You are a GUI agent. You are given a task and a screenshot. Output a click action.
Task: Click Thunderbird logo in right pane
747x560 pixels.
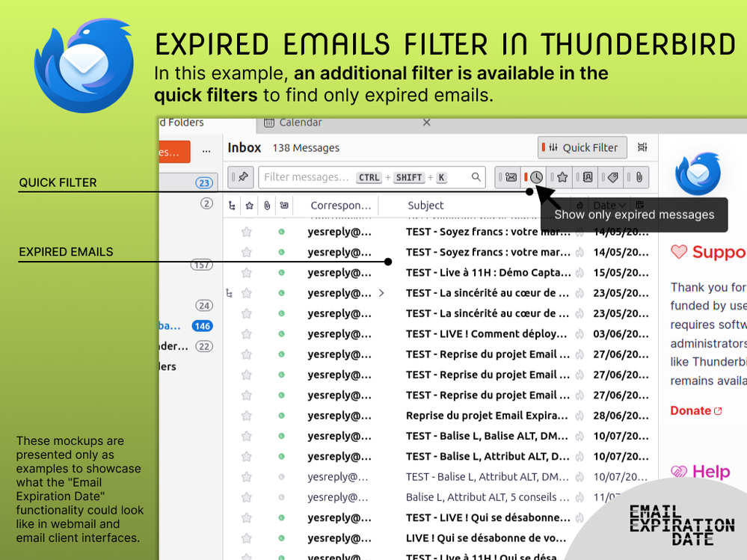pos(698,173)
